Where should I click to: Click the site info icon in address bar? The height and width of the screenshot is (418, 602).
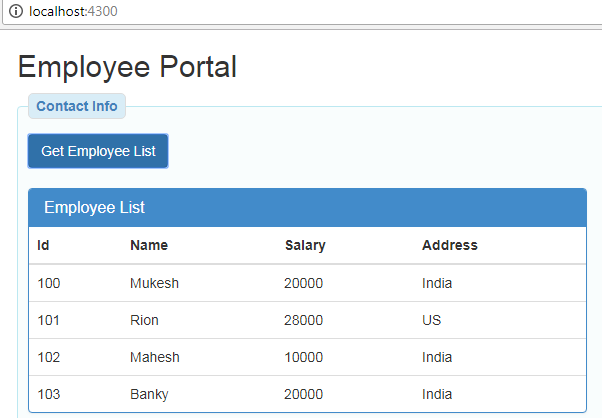(x=16, y=11)
